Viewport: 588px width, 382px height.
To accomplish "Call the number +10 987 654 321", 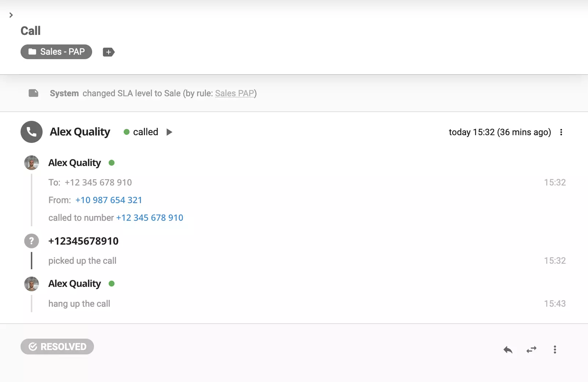I will coord(109,200).
